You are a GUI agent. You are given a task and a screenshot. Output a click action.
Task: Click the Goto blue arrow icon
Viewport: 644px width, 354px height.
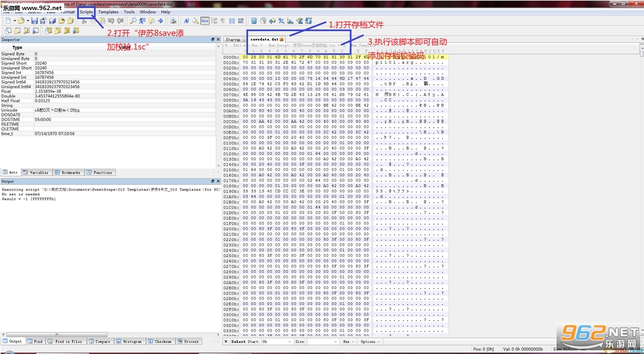coord(160,21)
